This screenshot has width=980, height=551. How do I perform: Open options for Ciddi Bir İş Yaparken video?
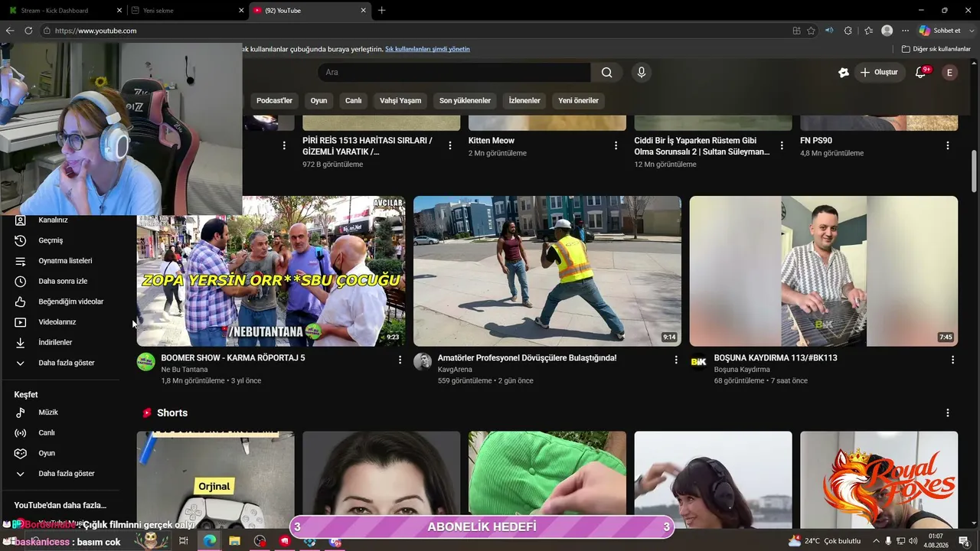782,145
